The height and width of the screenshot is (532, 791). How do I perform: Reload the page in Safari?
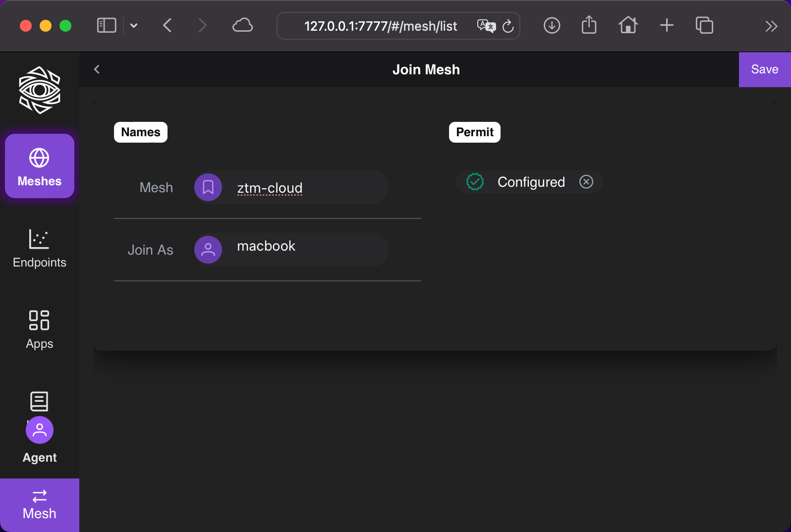coord(508,26)
